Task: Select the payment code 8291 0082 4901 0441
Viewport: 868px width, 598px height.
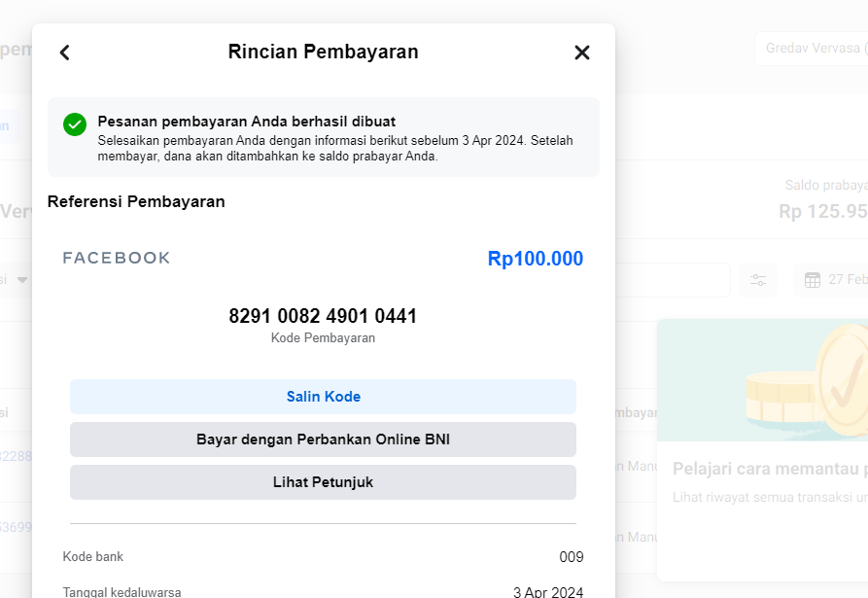Action: point(323,316)
